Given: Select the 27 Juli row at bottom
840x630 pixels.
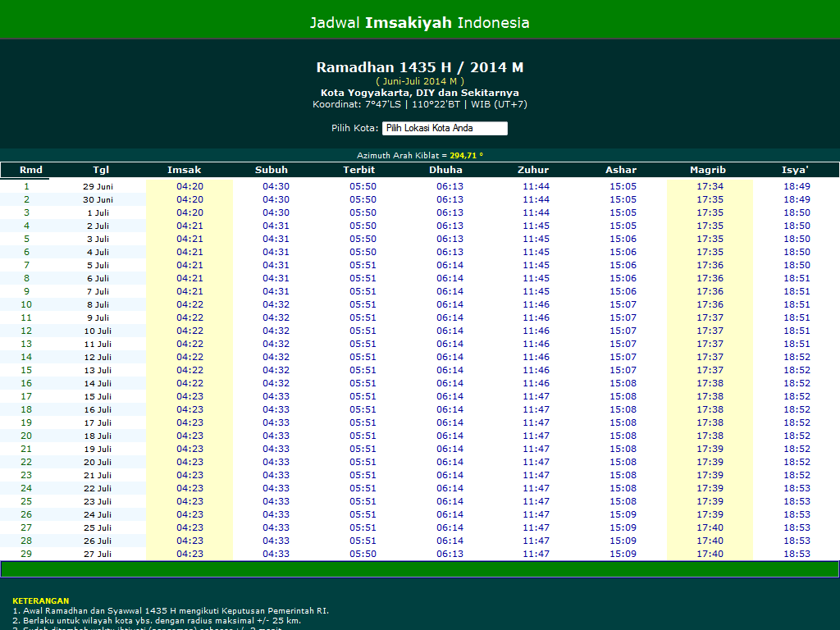Looking at the screenshot, I should pos(98,554).
